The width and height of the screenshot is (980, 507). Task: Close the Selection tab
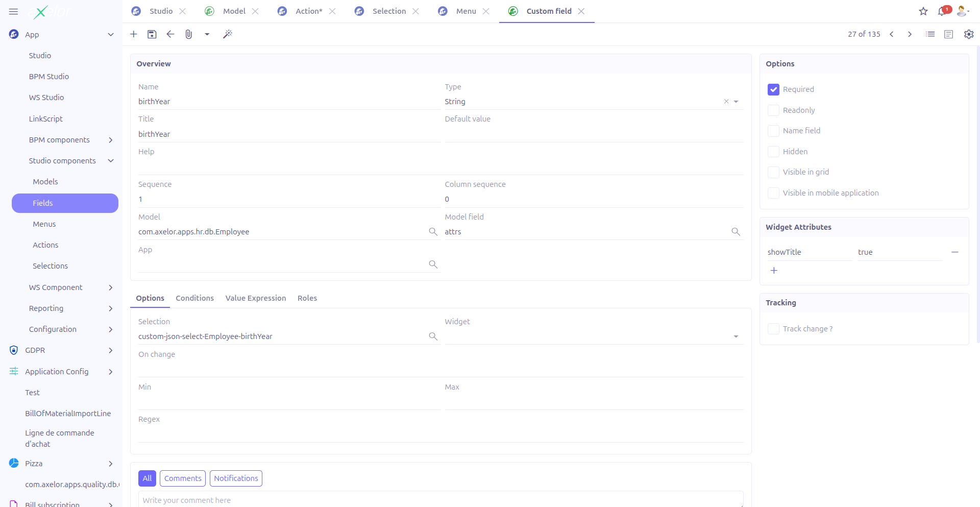pyautogui.click(x=416, y=11)
